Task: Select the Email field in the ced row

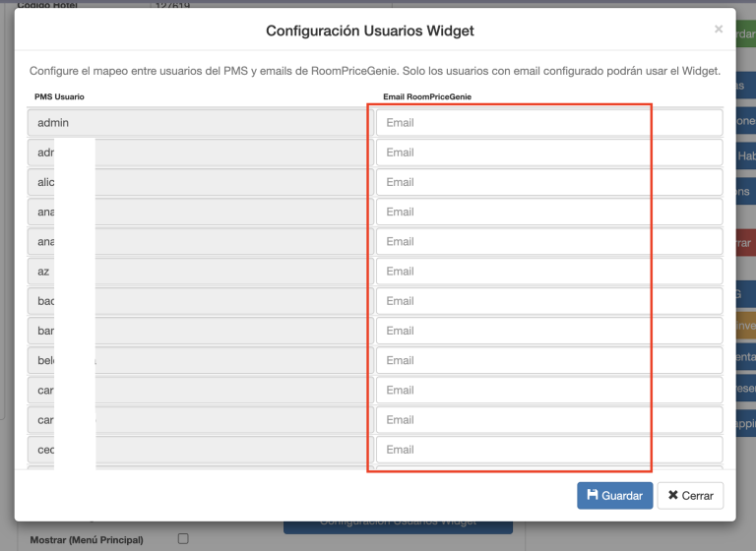Action: click(548, 450)
